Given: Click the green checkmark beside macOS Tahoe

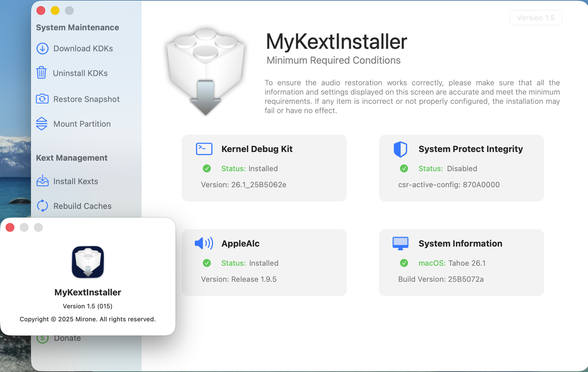Looking at the screenshot, I should click(404, 263).
